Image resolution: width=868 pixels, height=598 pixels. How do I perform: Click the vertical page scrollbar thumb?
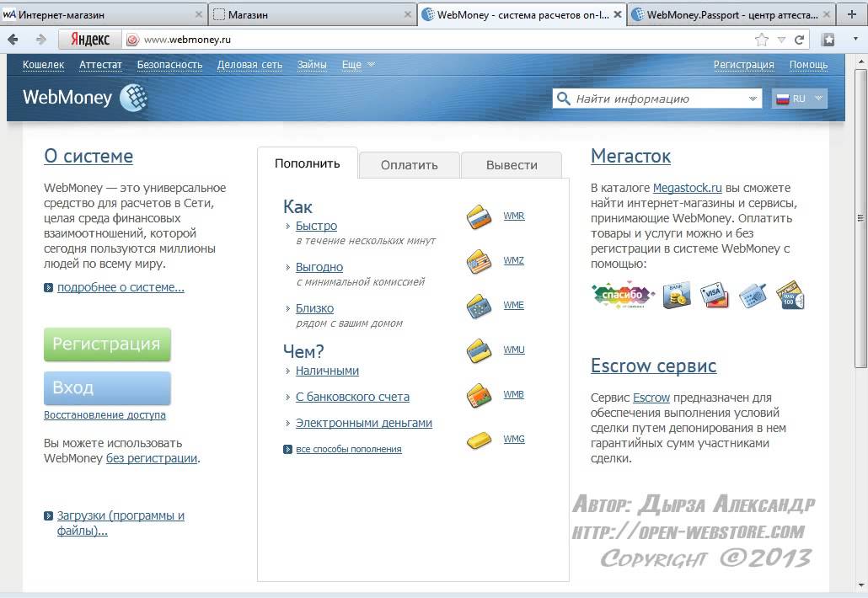[860, 218]
